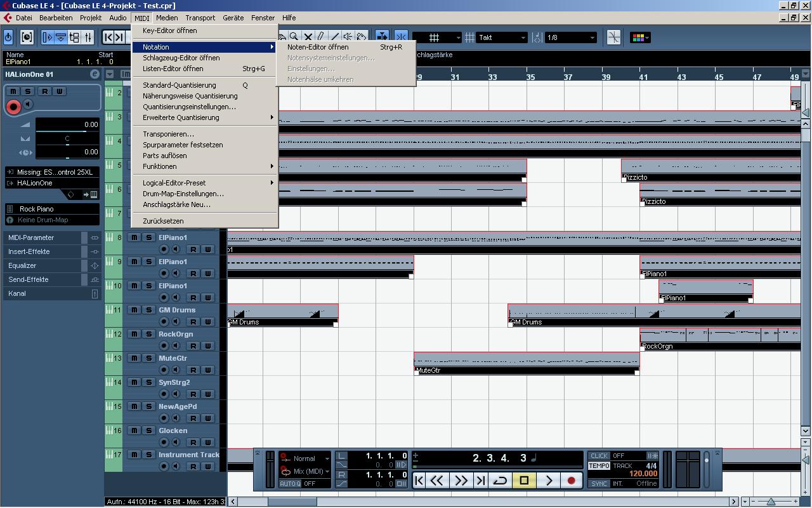Select the scissors/mute X tool in toolbar

pos(308,37)
